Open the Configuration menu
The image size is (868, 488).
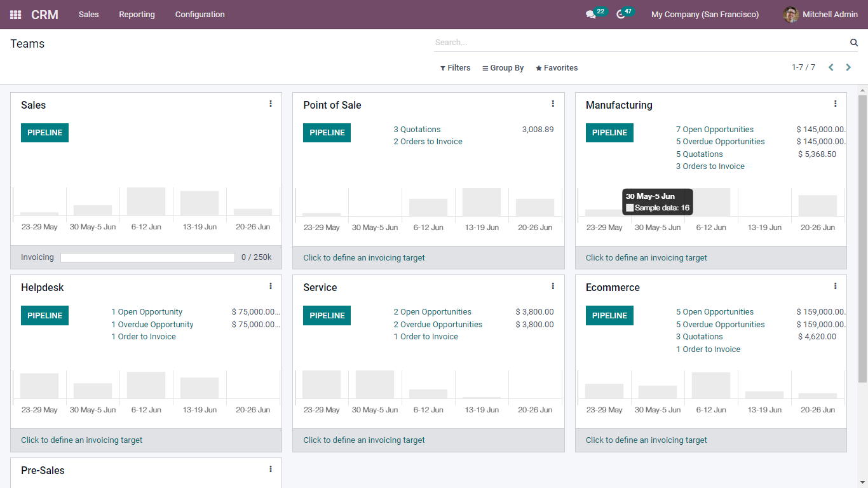[x=200, y=15]
